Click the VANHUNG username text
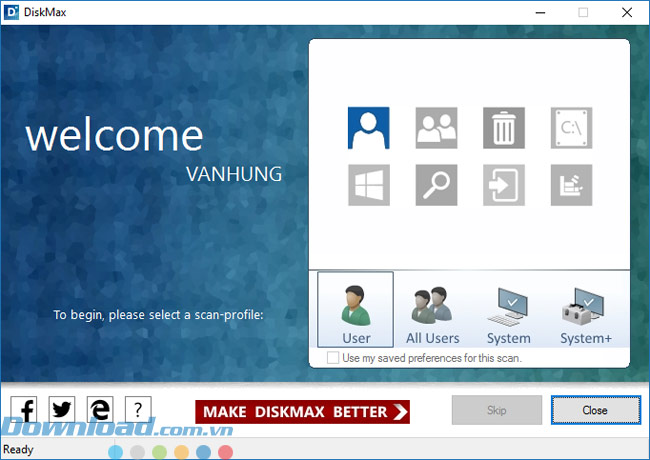The image size is (650, 460). [234, 174]
